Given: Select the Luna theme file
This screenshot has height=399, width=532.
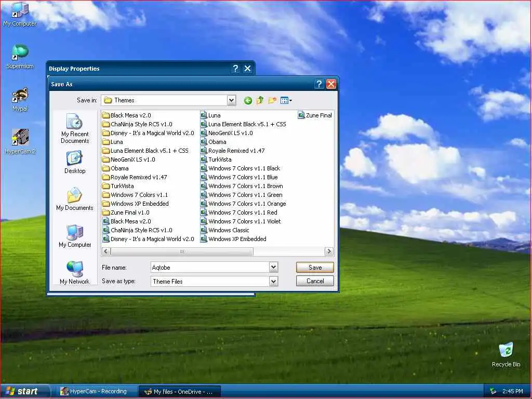Looking at the screenshot, I should [x=210, y=115].
